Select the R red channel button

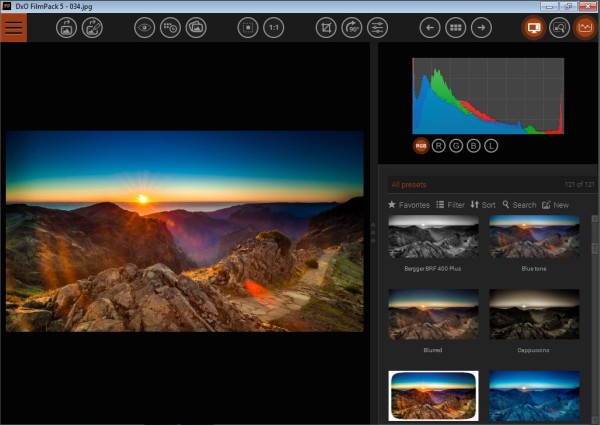[x=440, y=146]
